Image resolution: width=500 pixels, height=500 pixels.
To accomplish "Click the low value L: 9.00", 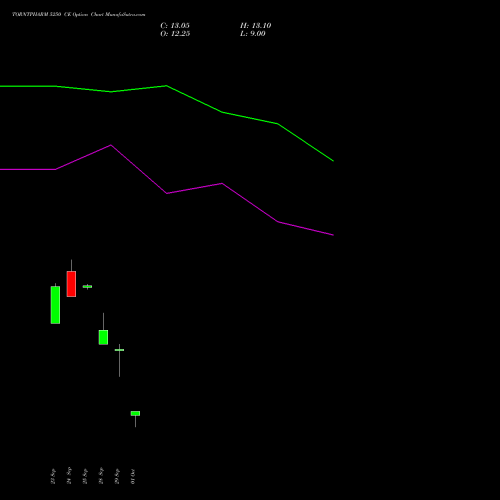I will pos(253,34).
